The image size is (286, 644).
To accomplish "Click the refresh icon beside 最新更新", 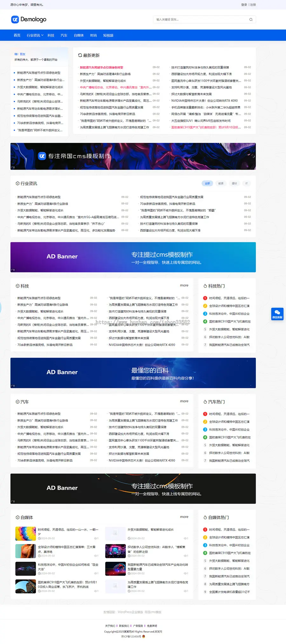I will (80, 55).
